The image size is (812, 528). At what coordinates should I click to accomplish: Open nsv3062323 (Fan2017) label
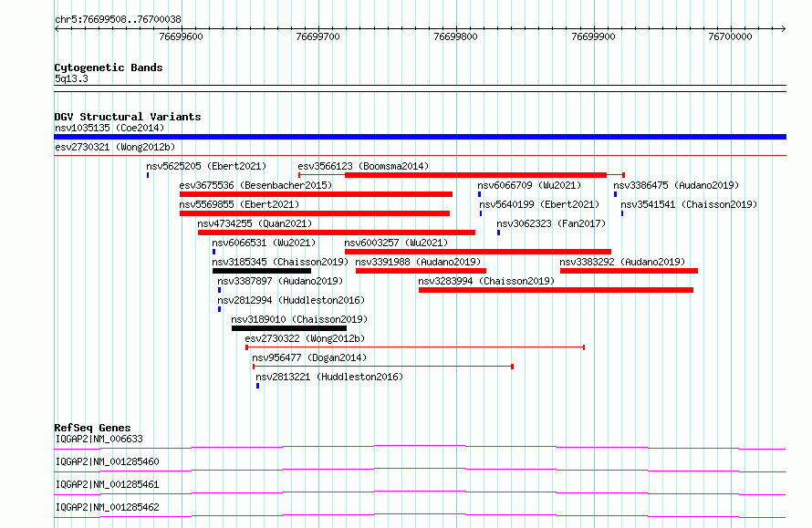551,223
